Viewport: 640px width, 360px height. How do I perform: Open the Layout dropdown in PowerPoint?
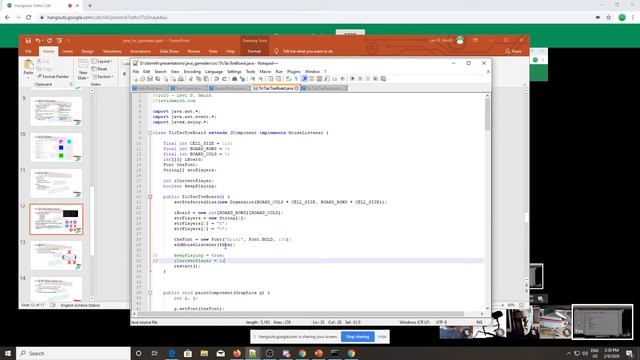(102, 61)
